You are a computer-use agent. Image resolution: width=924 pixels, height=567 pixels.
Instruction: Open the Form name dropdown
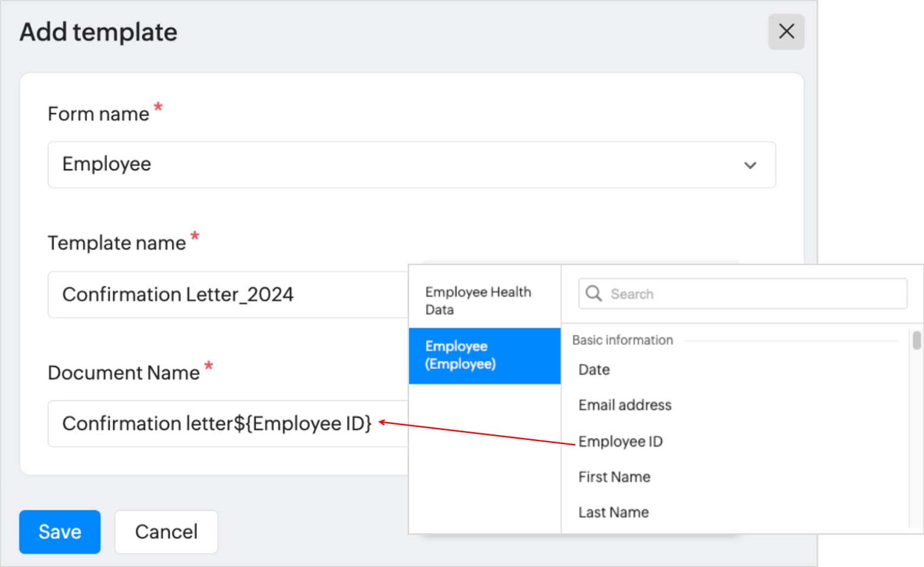pyautogui.click(x=411, y=165)
